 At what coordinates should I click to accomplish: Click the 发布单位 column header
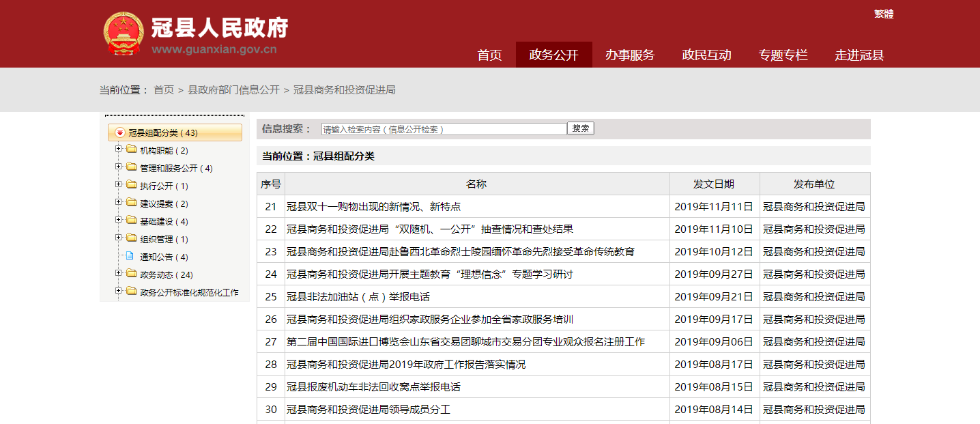[x=814, y=184]
